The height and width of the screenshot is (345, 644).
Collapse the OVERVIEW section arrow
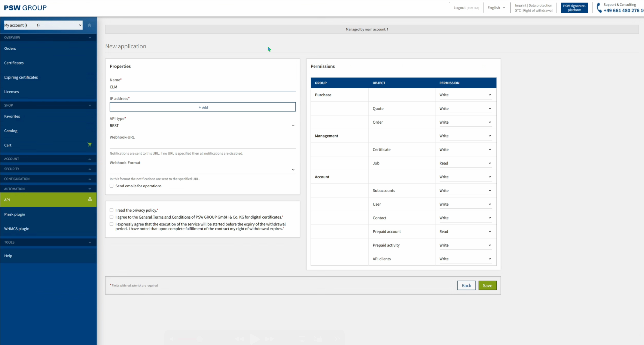tap(90, 37)
